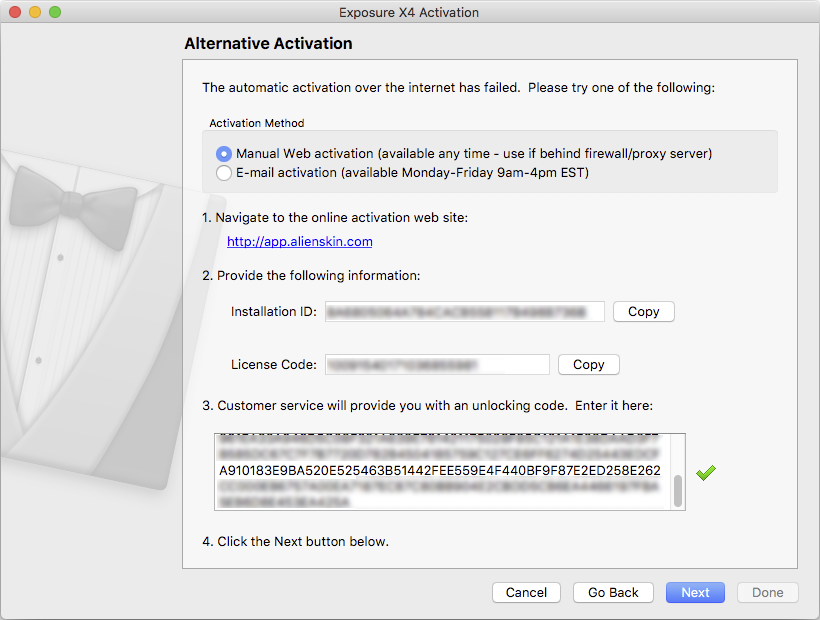Copy the Installation ID

pos(644,312)
